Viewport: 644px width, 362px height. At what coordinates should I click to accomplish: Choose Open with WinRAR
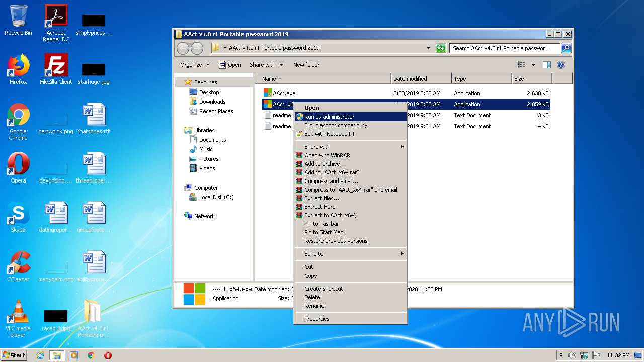351,155
